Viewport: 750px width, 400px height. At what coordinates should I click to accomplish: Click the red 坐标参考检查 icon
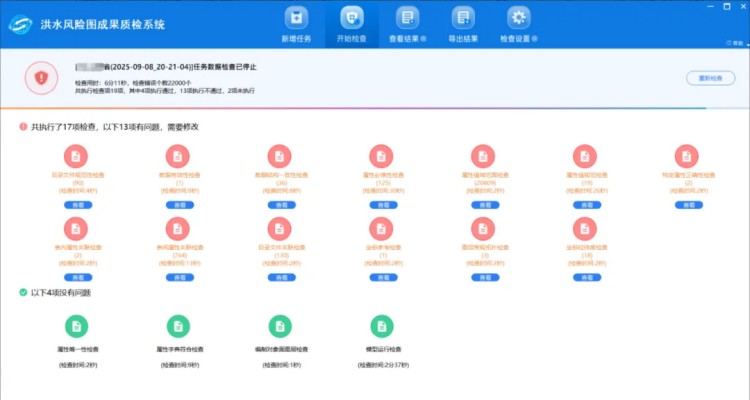[382, 229]
